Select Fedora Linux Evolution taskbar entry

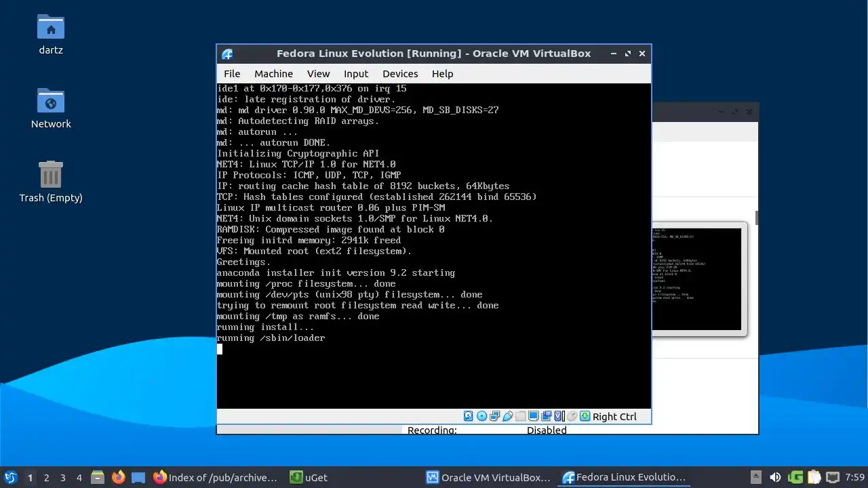point(624,477)
